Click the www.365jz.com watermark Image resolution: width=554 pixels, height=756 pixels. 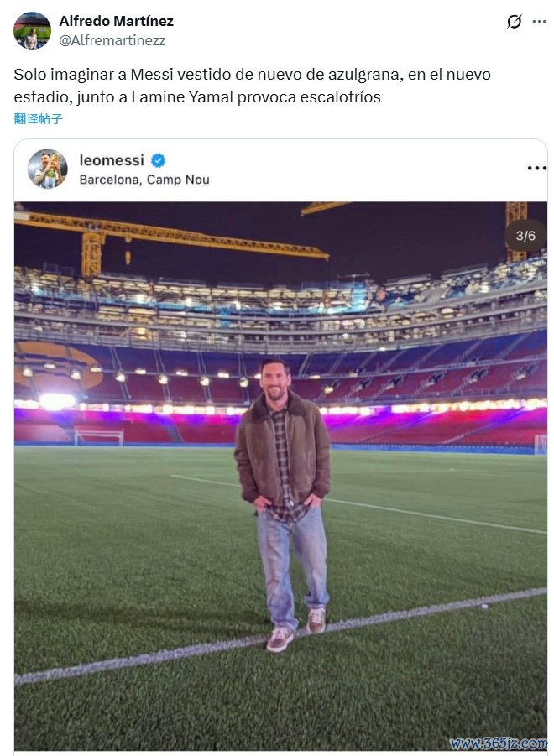point(498,743)
